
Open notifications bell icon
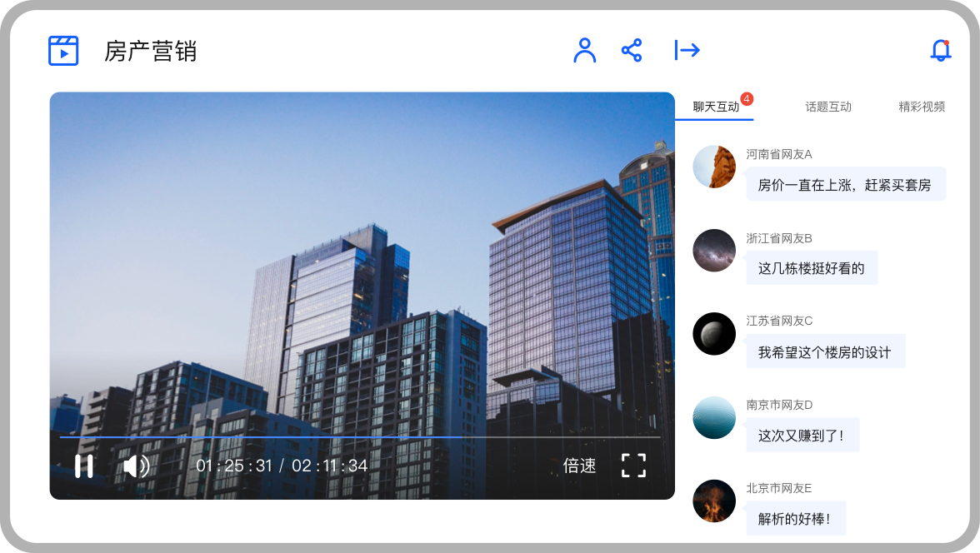point(940,51)
